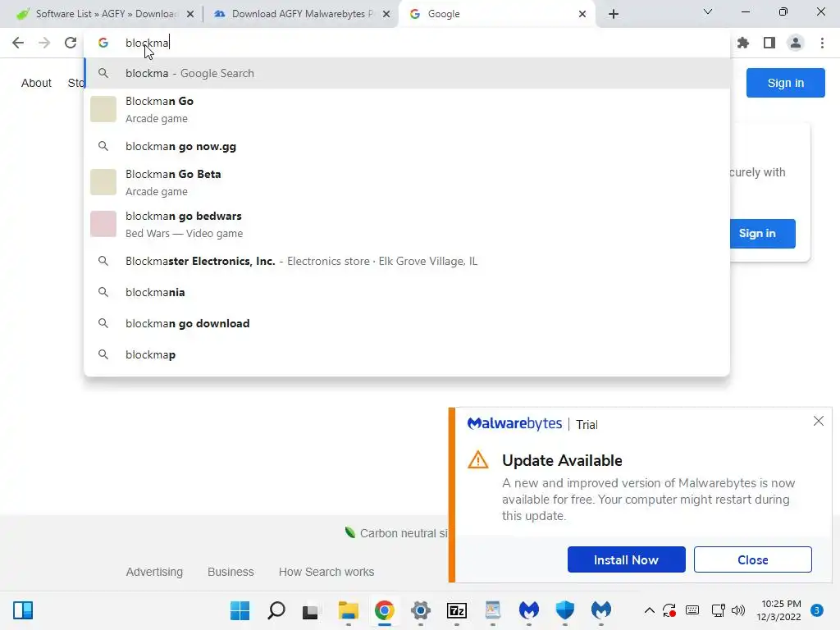Click Close button in Malwarebytes popup
840x630 pixels.
point(753,559)
